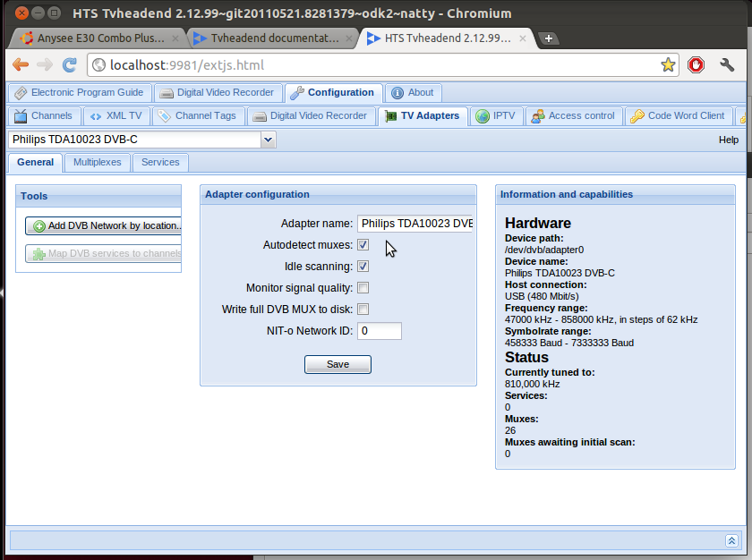Open the Channels configuration tab
This screenshot has height=560, width=752.
click(44, 116)
